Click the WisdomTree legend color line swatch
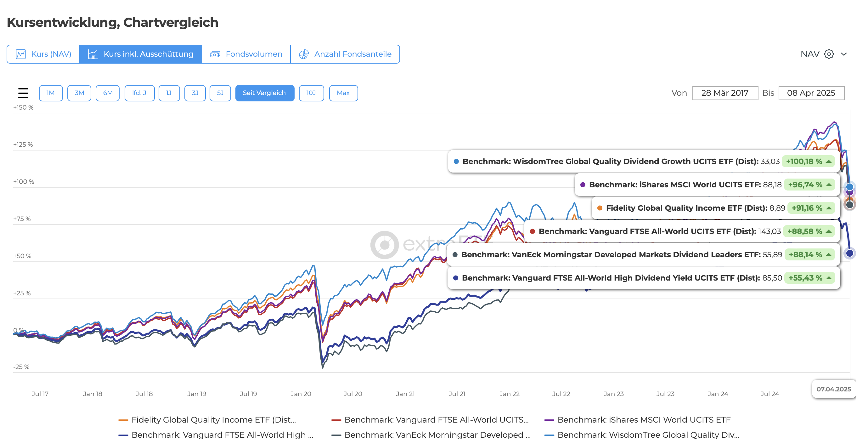868x444 pixels. (549, 435)
